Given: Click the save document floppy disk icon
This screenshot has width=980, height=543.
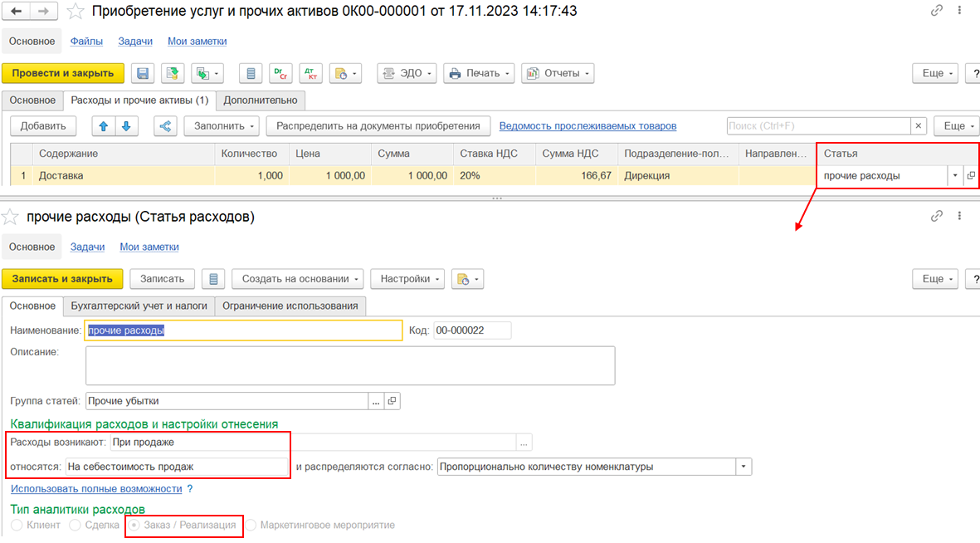Looking at the screenshot, I should point(143,73).
